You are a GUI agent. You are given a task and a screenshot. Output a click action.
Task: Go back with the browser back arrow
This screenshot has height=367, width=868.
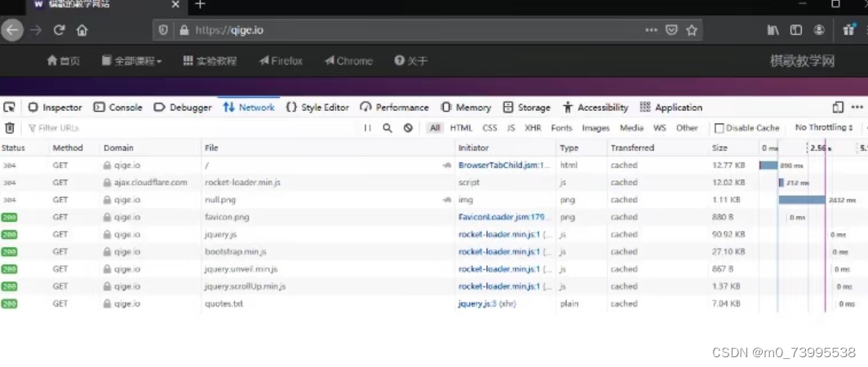[x=12, y=30]
